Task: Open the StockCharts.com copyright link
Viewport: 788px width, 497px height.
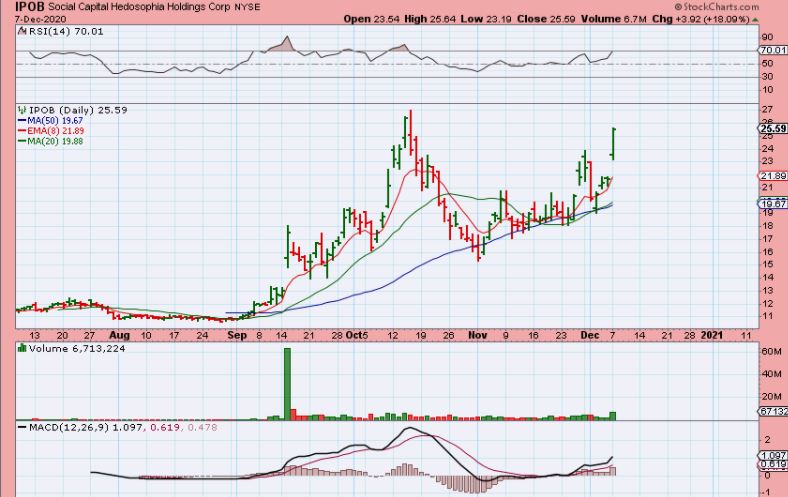Action: [x=717, y=7]
